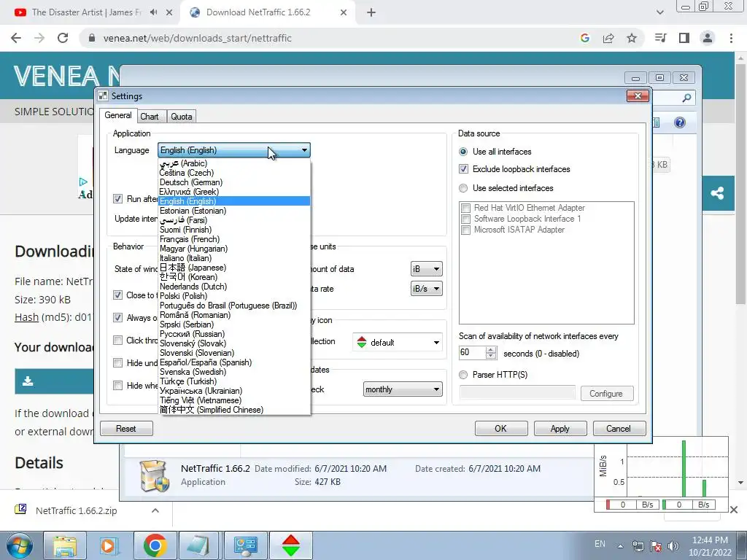Image resolution: width=747 pixels, height=560 pixels.
Task: Toggle the Always on checkbox
Action: [117, 318]
